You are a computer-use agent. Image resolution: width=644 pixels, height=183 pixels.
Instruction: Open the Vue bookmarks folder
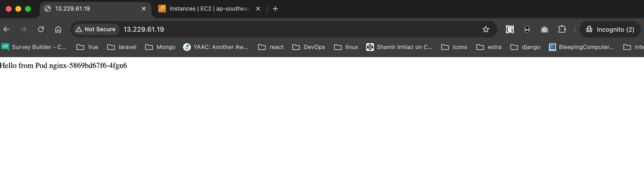click(87, 47)
